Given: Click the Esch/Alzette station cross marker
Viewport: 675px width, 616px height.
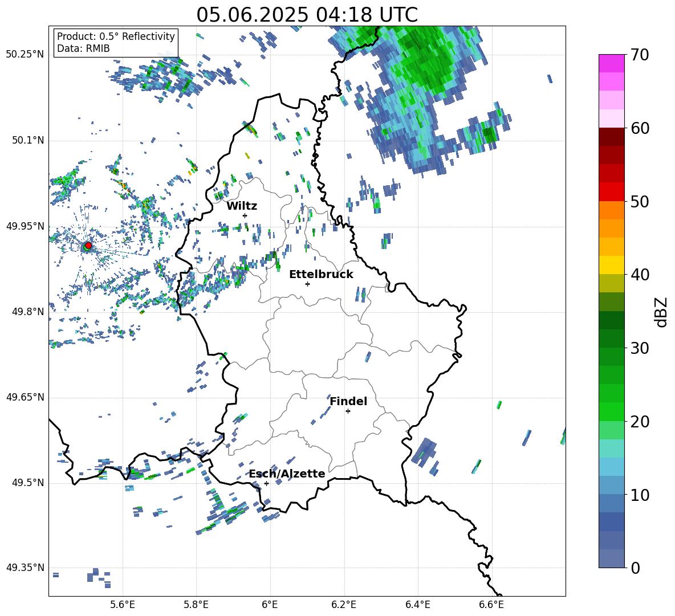Looking at the screenshot, I should (266, 483).
